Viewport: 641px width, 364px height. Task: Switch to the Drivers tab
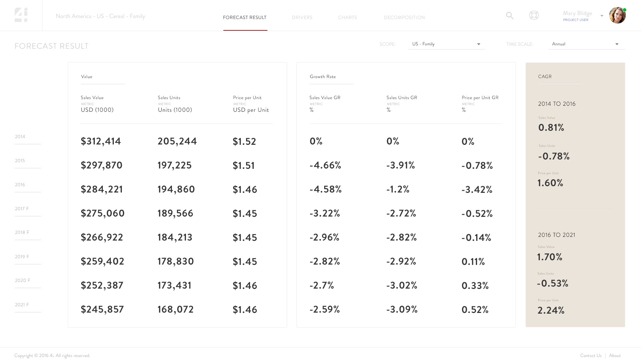click(302, 17)
